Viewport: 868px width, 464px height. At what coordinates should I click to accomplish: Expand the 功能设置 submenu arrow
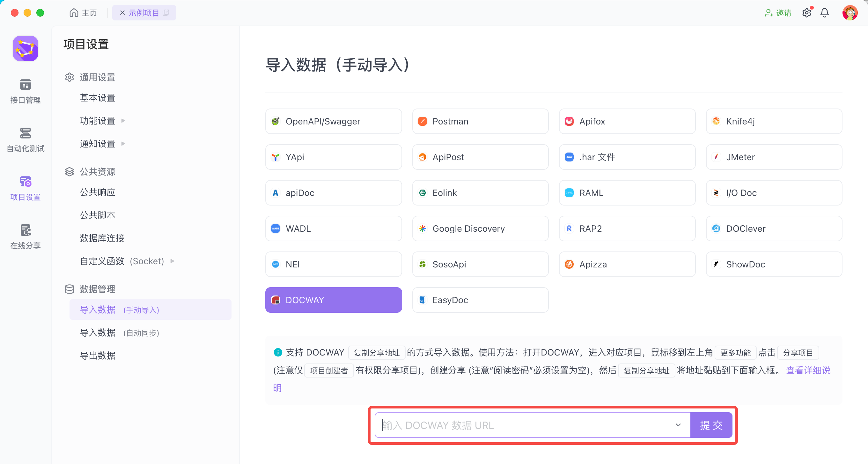tap(123, 121)
